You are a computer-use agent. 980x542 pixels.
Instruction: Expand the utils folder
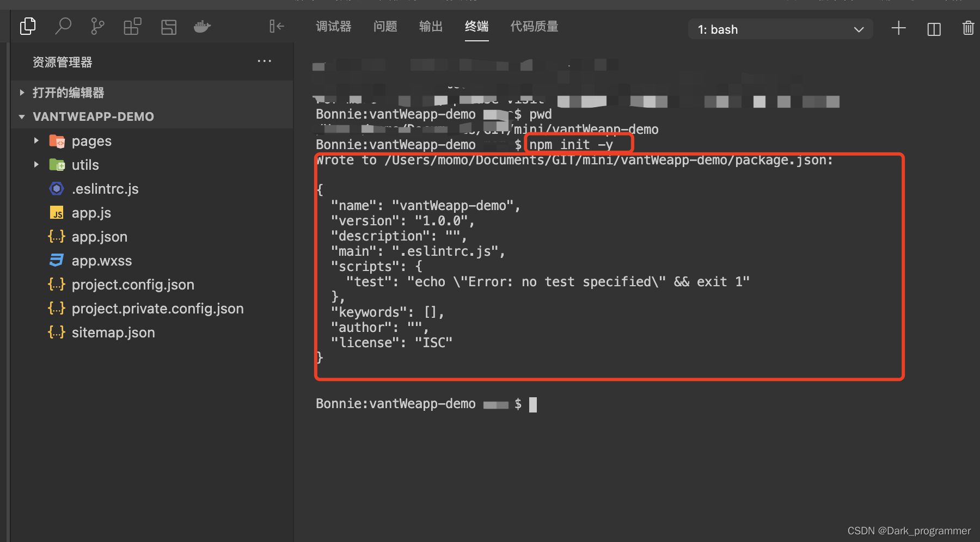click(x=152, y=165)
